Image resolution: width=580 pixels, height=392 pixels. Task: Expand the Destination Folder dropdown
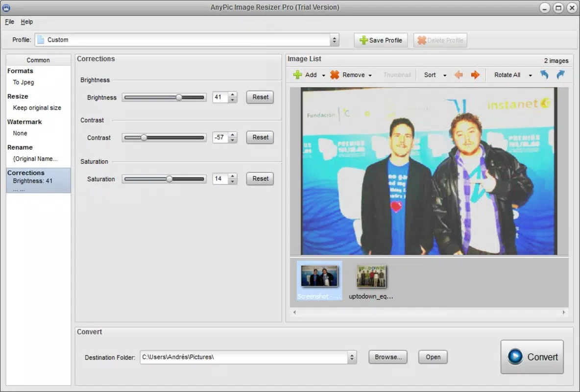click(x=352, y=357)
